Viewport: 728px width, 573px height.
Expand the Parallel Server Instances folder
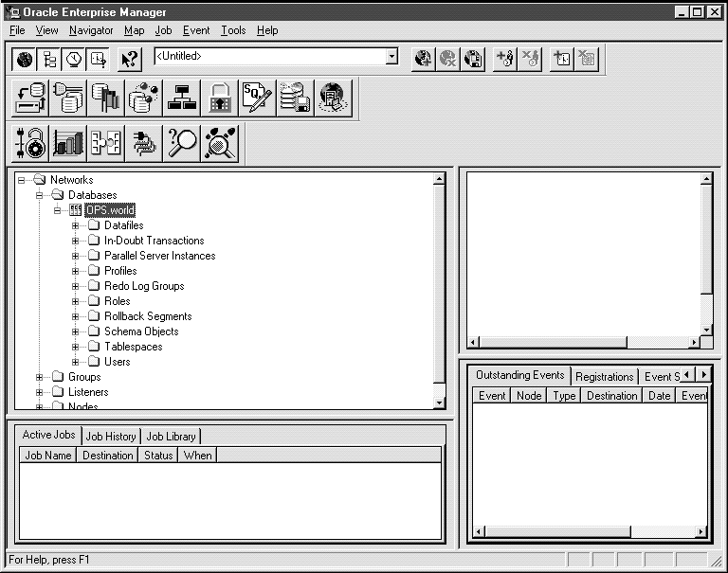tap(75, 256)
